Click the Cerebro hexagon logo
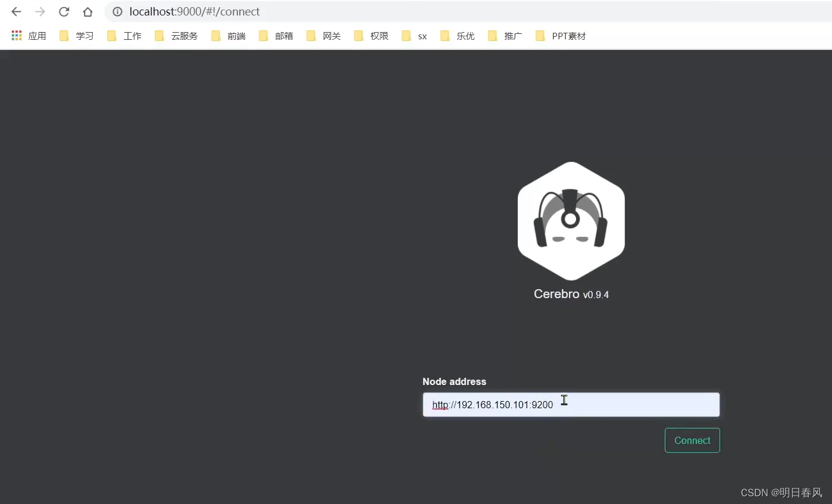The image size is (832, 504). [x=571, y=221]
